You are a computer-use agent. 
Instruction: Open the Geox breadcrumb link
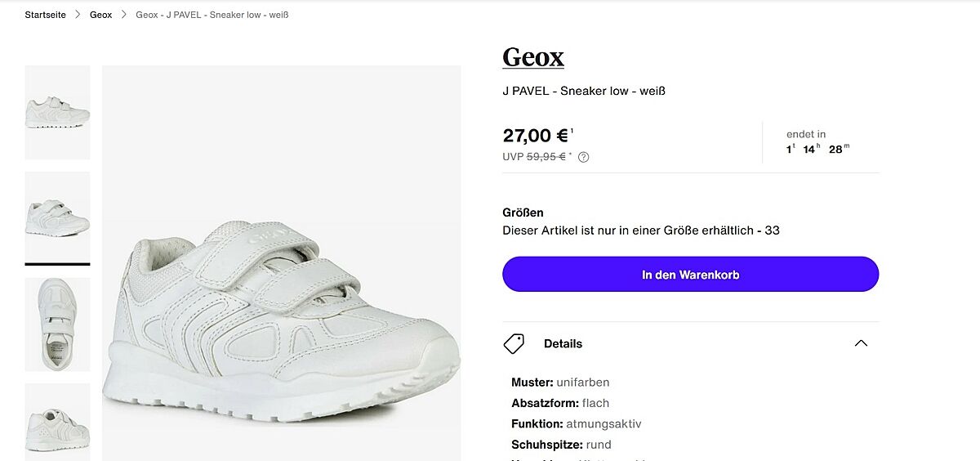pos(100,15)
